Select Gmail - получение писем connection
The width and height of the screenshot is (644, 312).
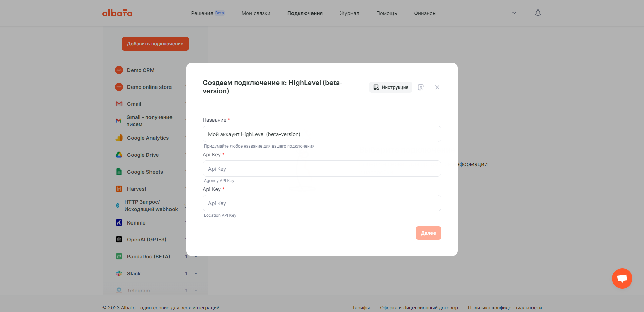(x=149, y=121)
